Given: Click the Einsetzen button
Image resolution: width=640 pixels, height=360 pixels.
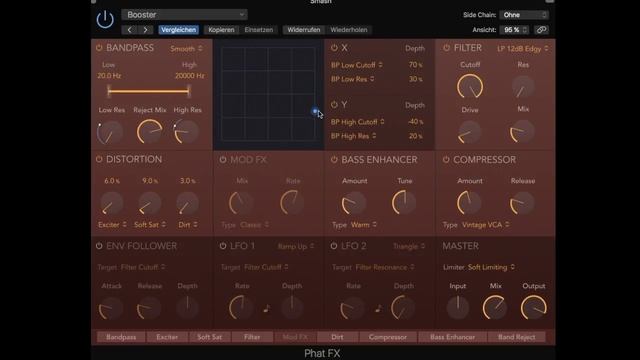Looking at the screenshot, I should coord(259,30).
